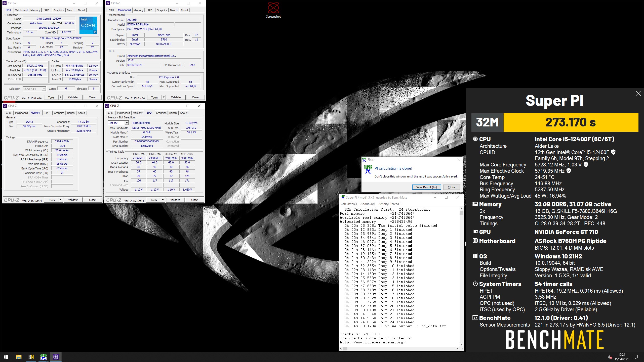Click the Super PI vertical scrollbar thumb

click(x=461, y=213)
